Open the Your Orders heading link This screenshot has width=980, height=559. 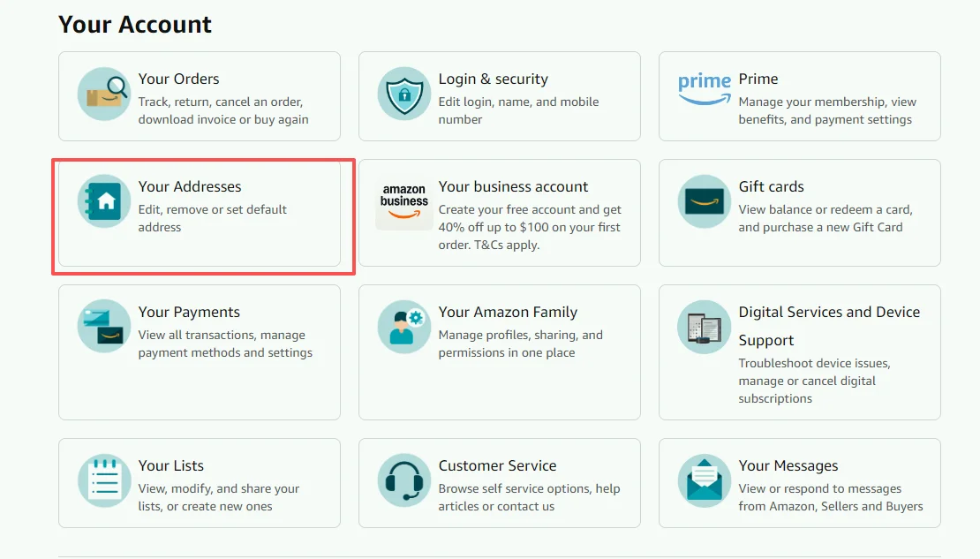(178, 79)
